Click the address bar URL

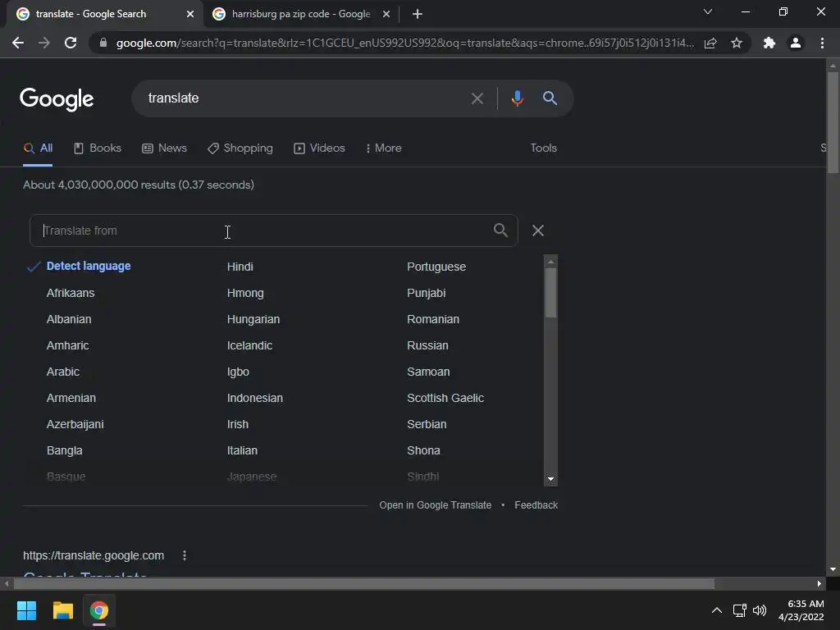[x=404, y=43]
